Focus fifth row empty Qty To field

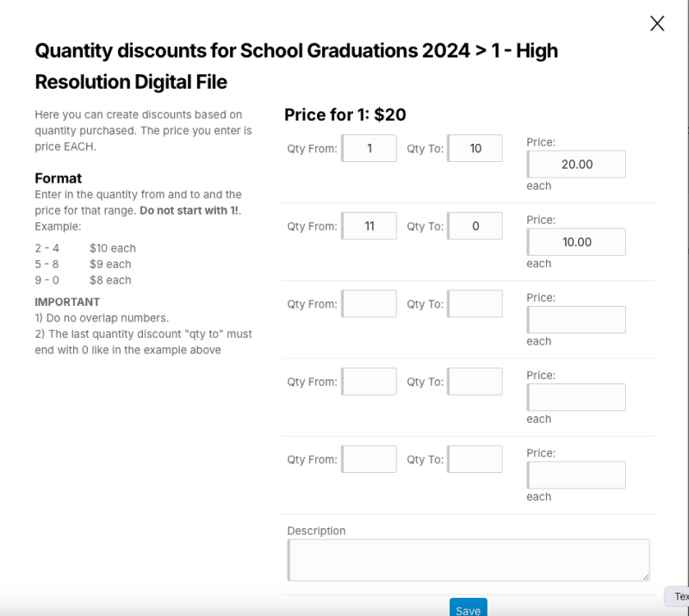coord(475,459)
